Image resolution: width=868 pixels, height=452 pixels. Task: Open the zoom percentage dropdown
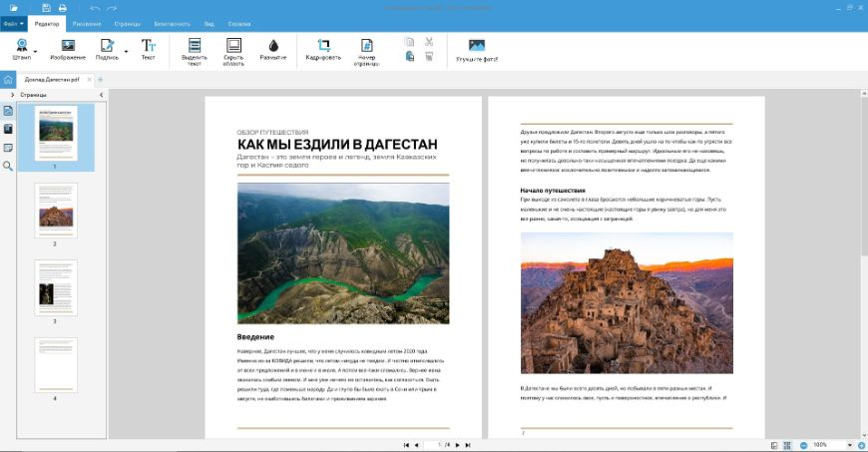tap(850, 445)
